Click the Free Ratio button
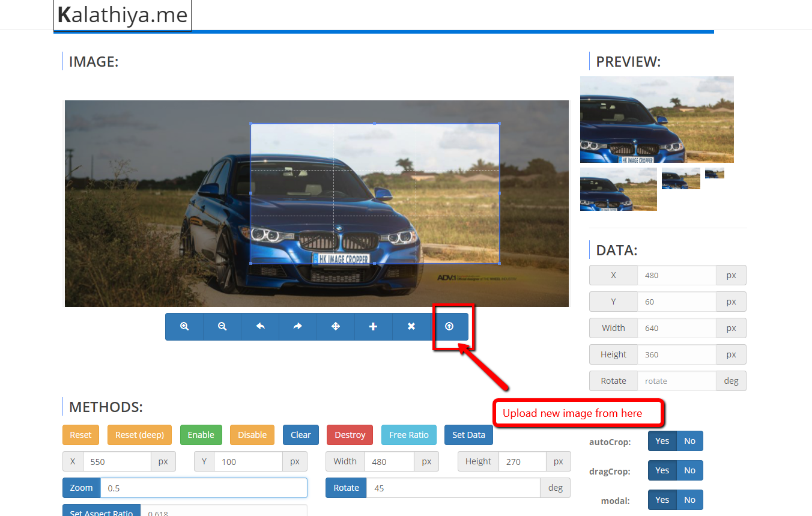 pos(408,435)
